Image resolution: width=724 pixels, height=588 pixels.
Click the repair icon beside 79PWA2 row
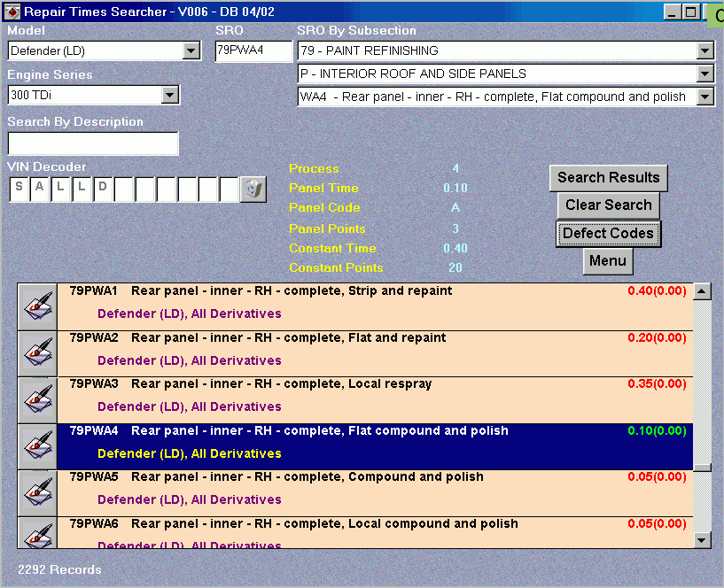pos(37,353)
